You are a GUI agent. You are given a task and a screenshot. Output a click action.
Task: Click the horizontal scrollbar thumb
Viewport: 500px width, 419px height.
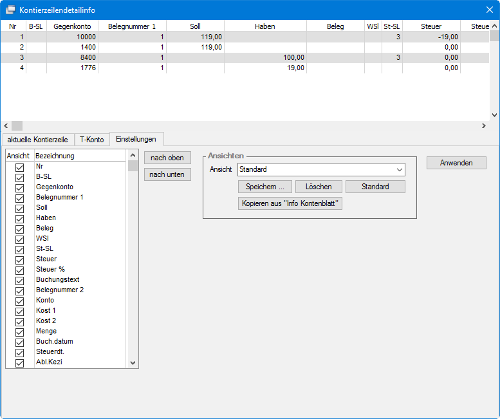click(x=17, y=126)
